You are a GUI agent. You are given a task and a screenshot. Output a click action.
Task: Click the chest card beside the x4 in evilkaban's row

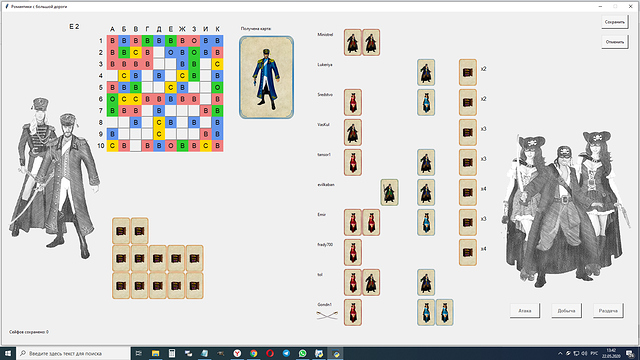click(x=468, y=192)
